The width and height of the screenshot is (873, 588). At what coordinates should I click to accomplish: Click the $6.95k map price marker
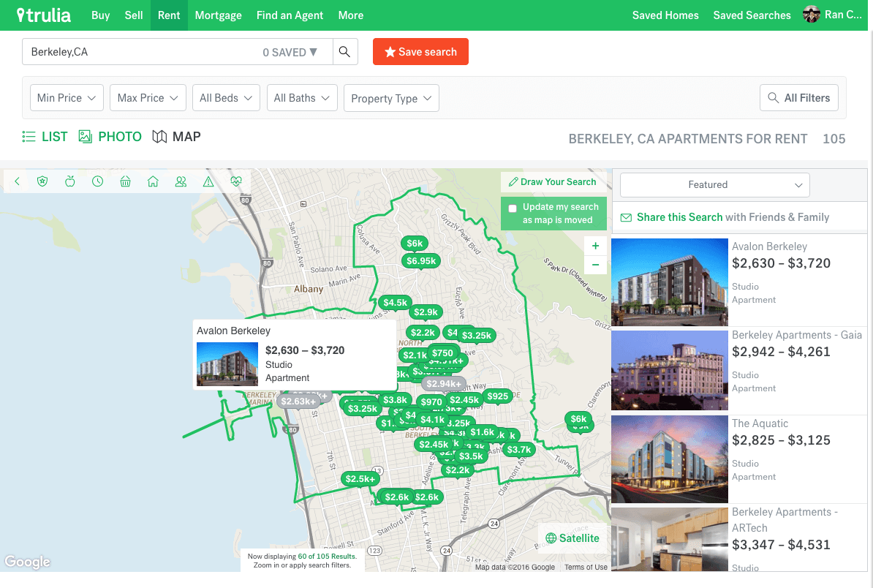(x=421, y=260)
